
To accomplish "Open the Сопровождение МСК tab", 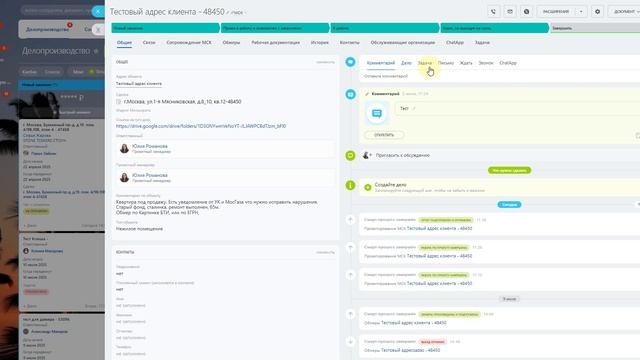I will (x=189, y=42).
